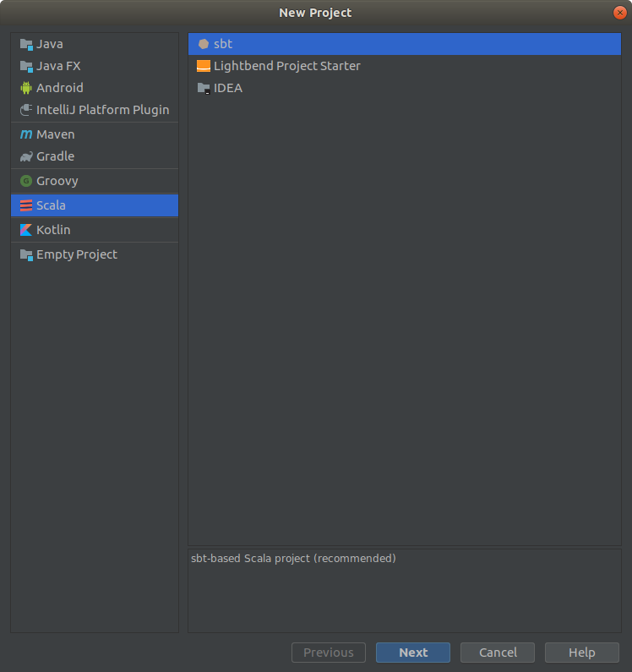Click the Empty Project folder icon
Image resolution: width=632 pixels, height=672 pixels.
26,254
